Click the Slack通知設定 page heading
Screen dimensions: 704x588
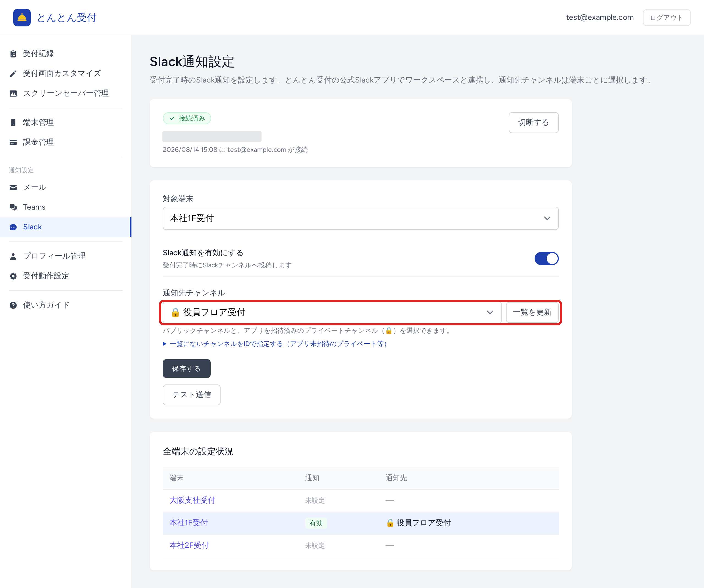click(192, 62)
